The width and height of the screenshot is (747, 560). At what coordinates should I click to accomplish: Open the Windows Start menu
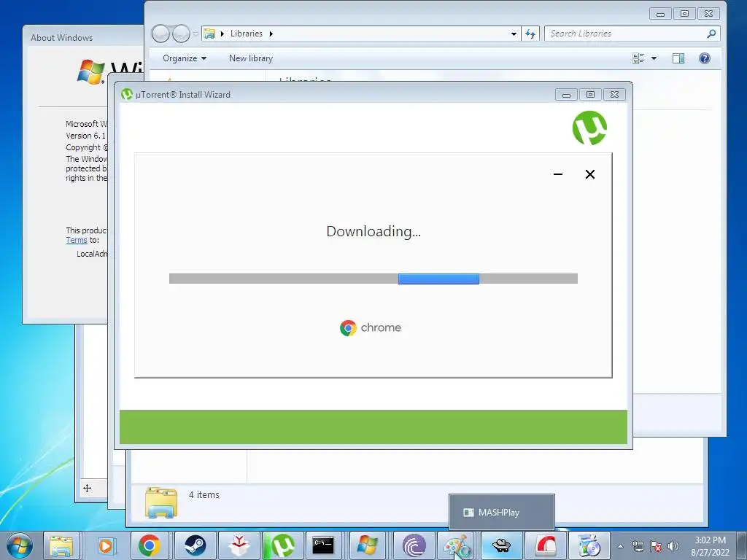click(x=20, y=545)
